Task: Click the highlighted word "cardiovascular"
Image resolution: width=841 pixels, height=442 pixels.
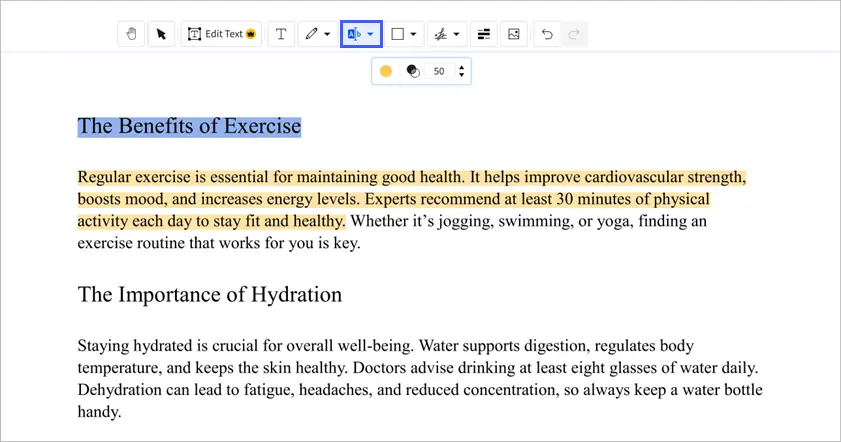Action: coord(633,178)
